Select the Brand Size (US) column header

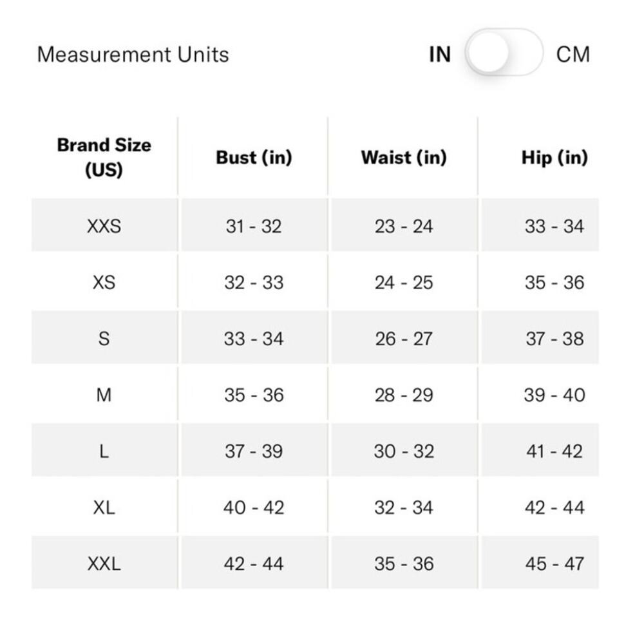tap(104, 157)
